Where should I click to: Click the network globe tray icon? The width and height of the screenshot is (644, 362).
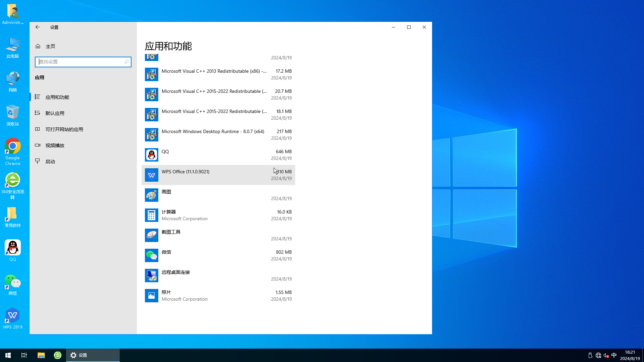(x=598, y=355)
